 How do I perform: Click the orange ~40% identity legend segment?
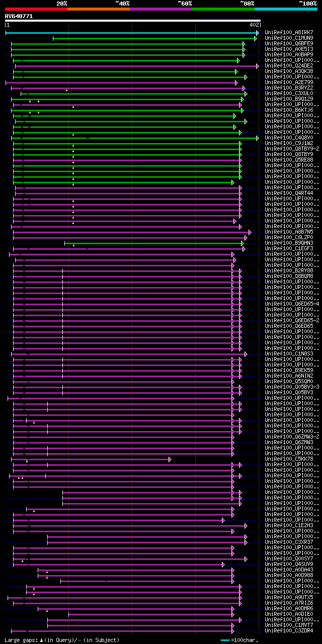coord(99,9)
